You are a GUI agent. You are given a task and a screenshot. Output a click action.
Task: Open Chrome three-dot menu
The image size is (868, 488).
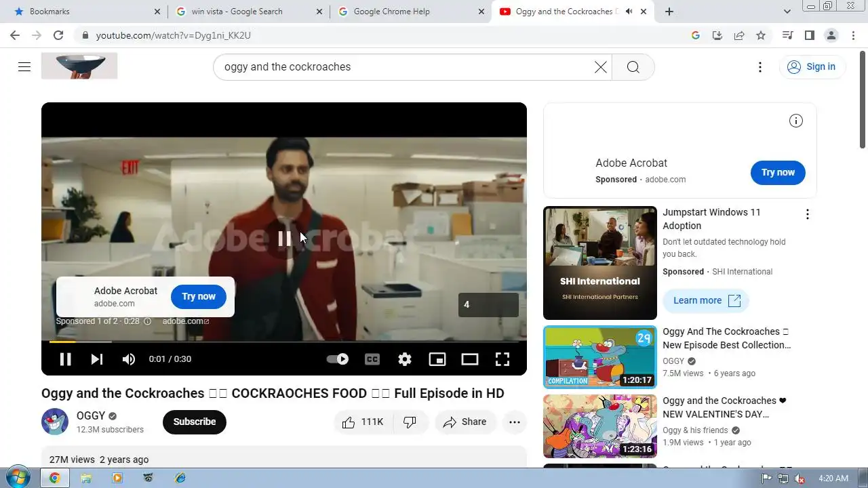[x=853, y=35]
